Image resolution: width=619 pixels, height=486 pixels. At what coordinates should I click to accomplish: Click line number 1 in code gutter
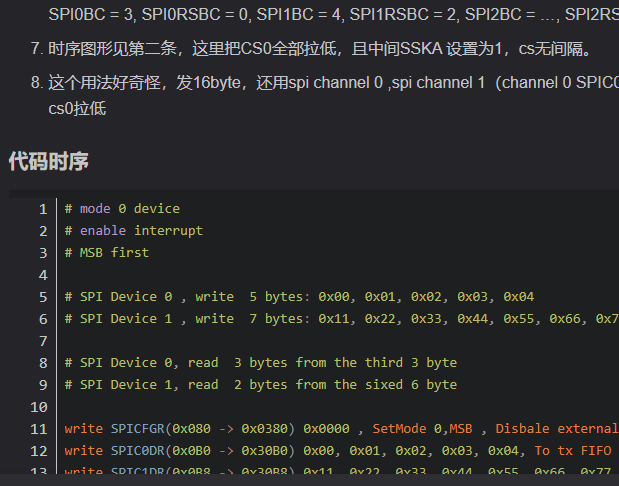43,209
